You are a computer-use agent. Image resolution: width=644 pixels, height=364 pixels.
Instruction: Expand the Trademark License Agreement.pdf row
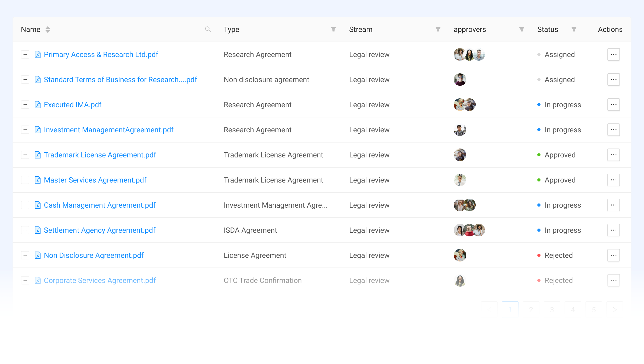[25, 155]
